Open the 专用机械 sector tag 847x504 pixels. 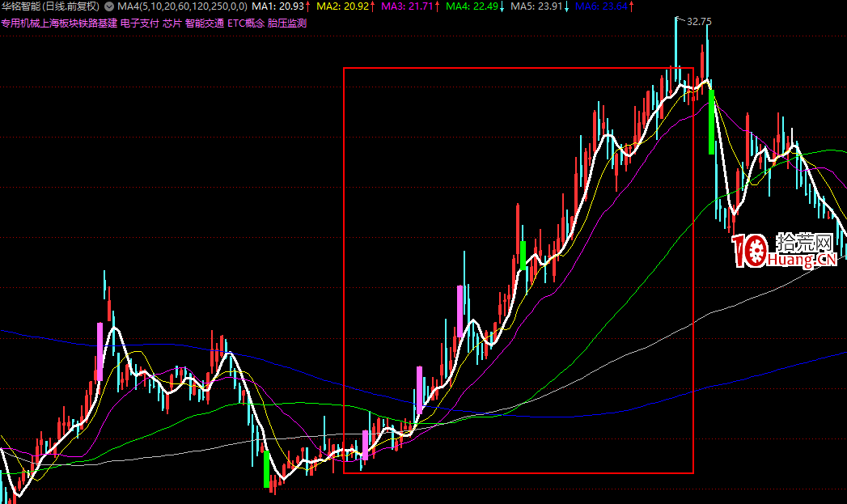pyautogui.click(x=20, y=23)
